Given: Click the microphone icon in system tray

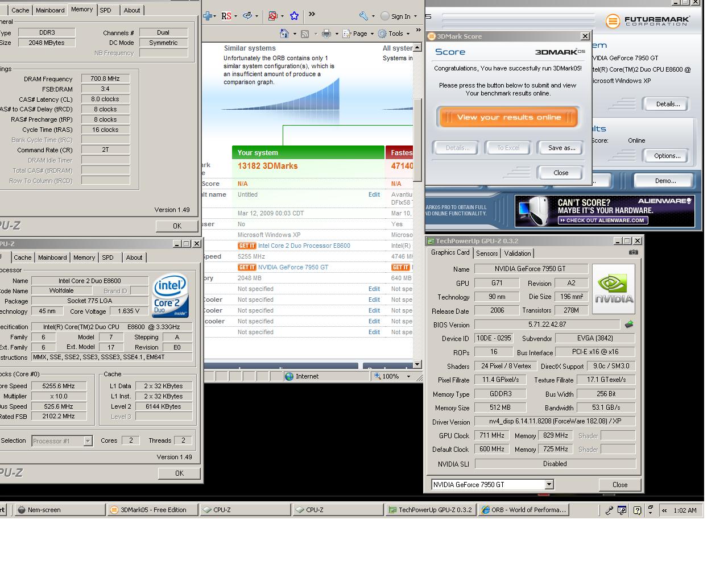Looking at the screenshot, I should click(x=609, y=510).
